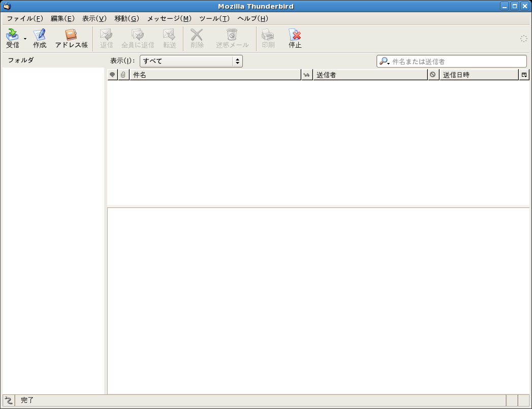
Task: Click the junk status column icon
Action: pyautogui.click(x=433, y=75)
